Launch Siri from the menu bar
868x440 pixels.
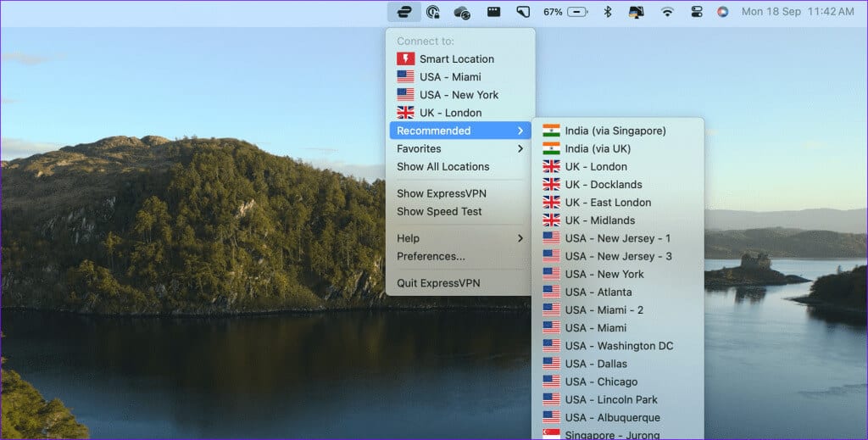(722, 12)
